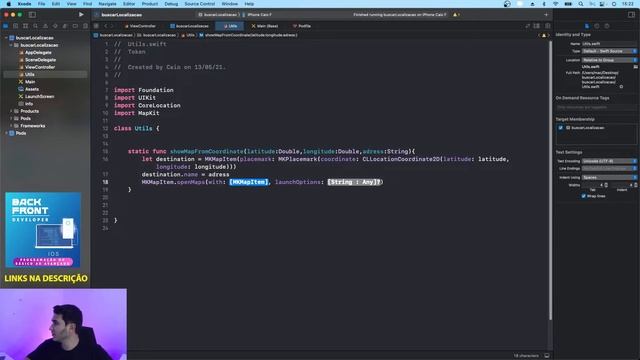This screenshot has height=360, width=640.
Task: Toggle the navigator sidebar icon
Action: pyautogui.click(x=32, y=14)
